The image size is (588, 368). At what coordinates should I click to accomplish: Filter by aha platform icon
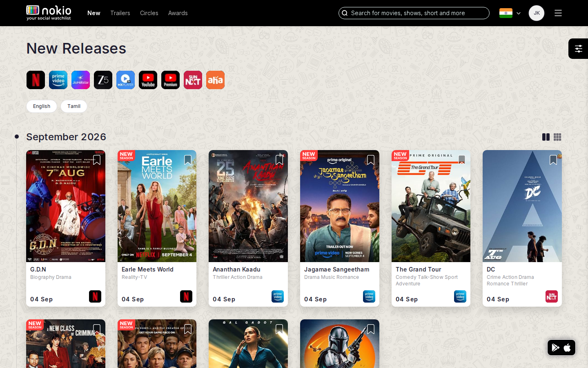pyautogui.click(x=215, y=80)
